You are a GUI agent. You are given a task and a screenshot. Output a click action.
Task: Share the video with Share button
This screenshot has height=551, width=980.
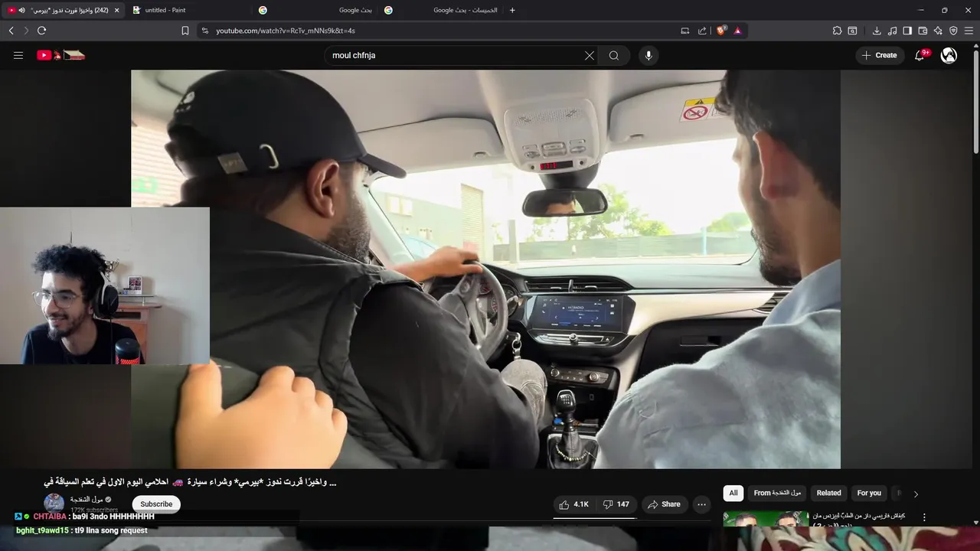(x=663, y=504)
